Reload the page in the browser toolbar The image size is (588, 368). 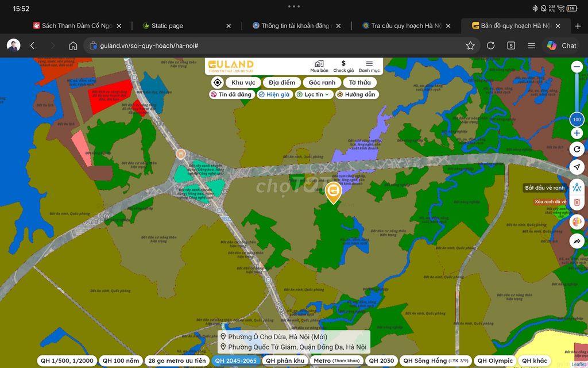pos(490,46)
